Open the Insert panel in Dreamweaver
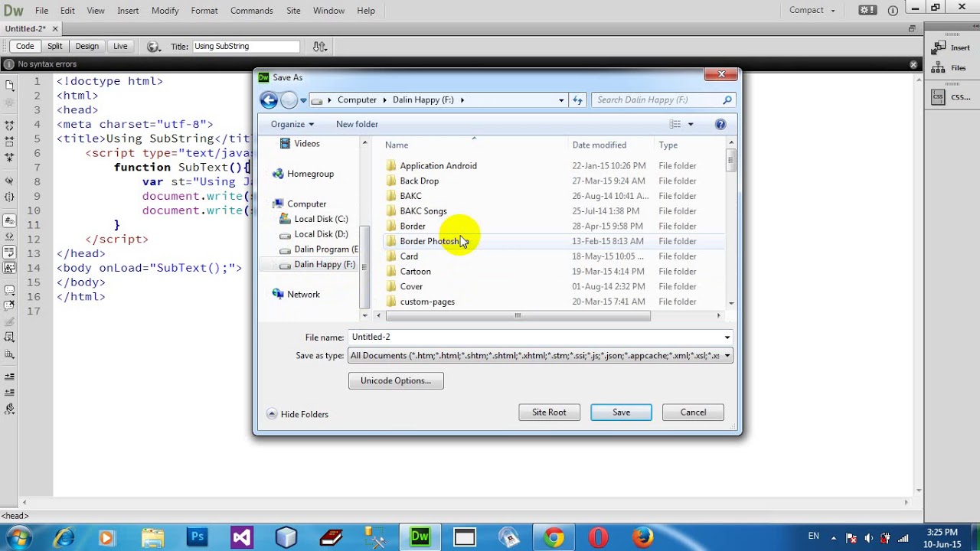The width and height of the screenshot is (980, 551). [x=950, y=47]
